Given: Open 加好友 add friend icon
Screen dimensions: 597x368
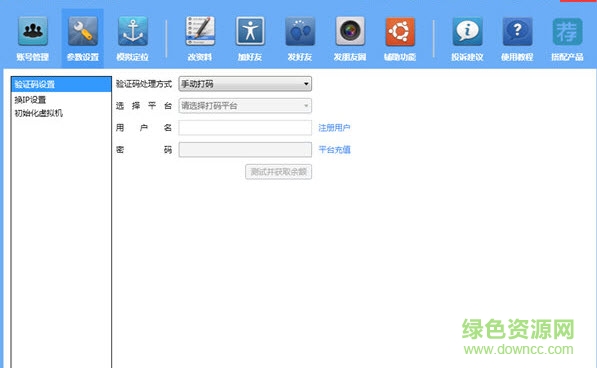Looking at the screenshot, I should click(x=250, y=31).
